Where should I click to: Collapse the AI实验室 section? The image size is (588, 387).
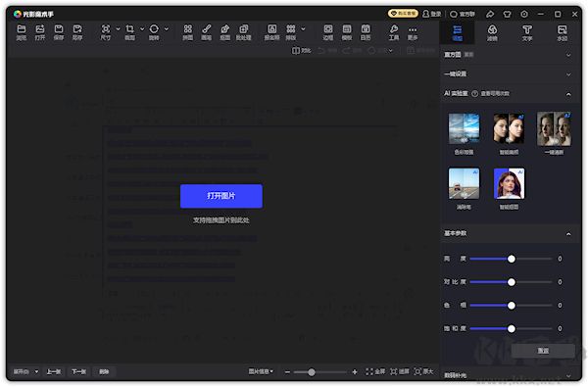[x=568, y=94]
